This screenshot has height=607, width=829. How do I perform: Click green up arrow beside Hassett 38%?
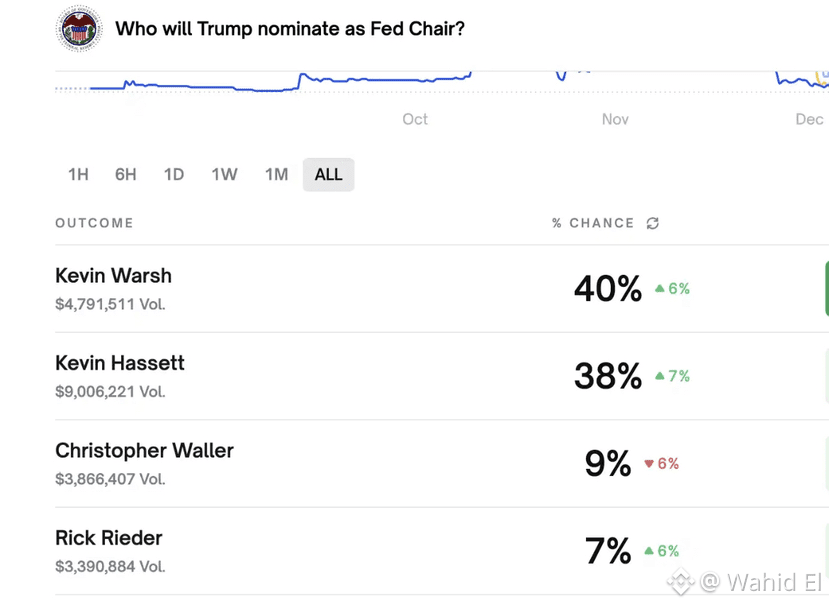[660, 377]
